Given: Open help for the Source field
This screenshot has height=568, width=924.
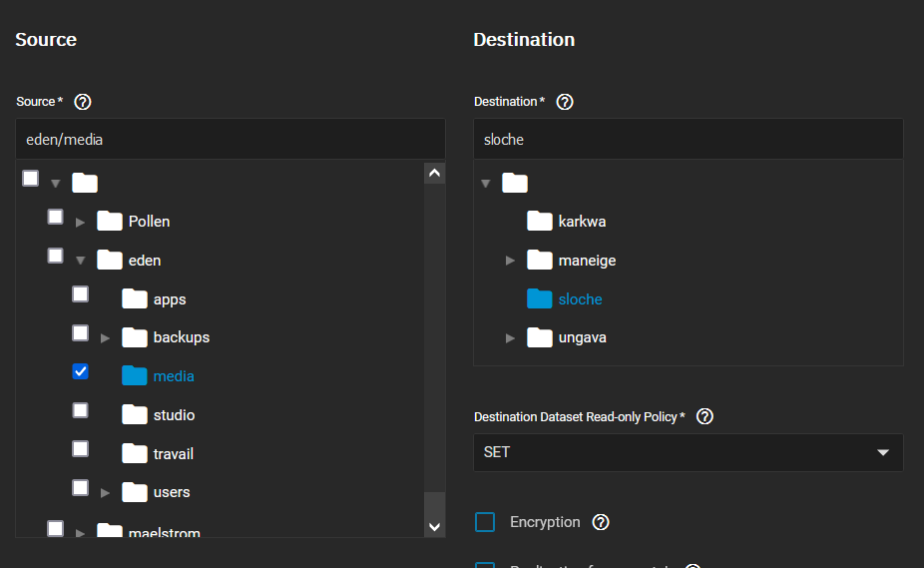Looking at the screenshot, I should 83,102.
